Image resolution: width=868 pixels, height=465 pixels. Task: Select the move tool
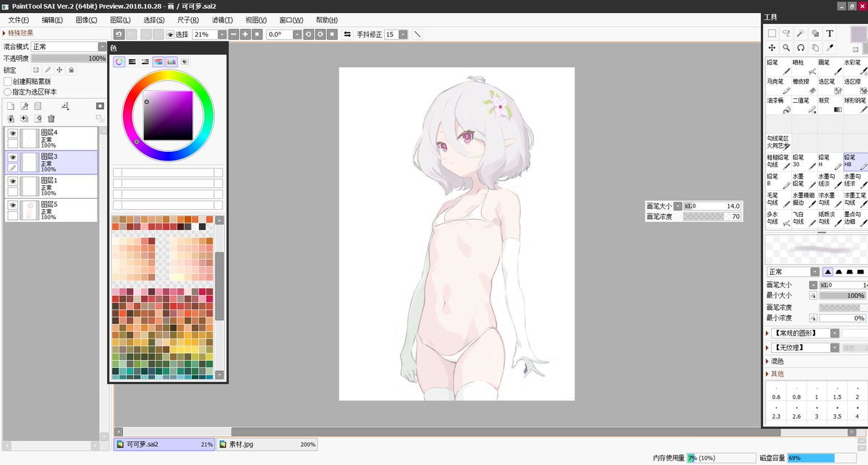[772, 48]
